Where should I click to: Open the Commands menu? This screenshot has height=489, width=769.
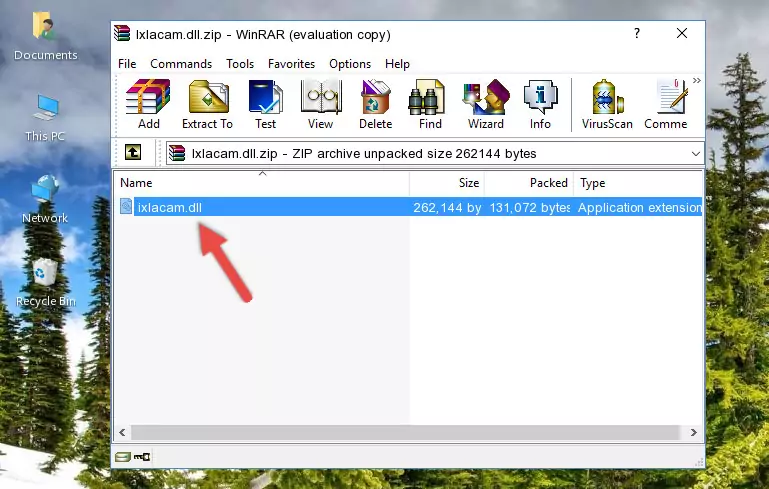point(181,64)
